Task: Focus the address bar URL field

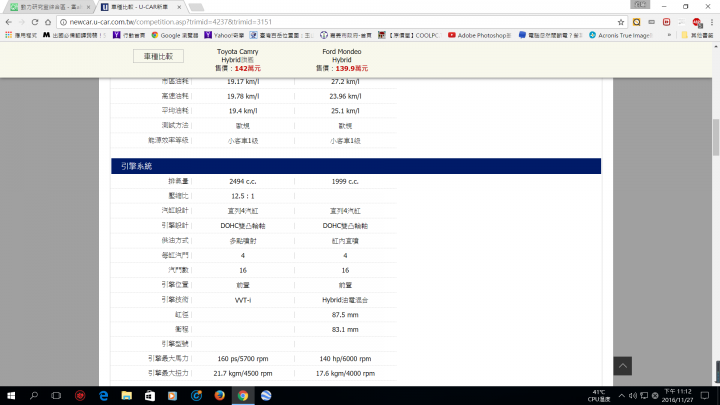Action: tap(340, 22)
